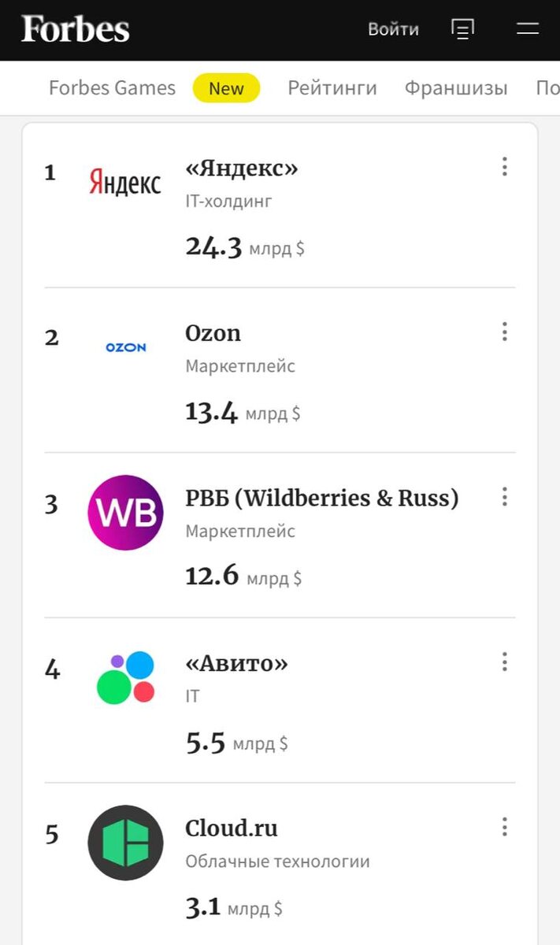Click the yellow New badge
Screen dimensions: 560x945
click(x=226, y=89)
